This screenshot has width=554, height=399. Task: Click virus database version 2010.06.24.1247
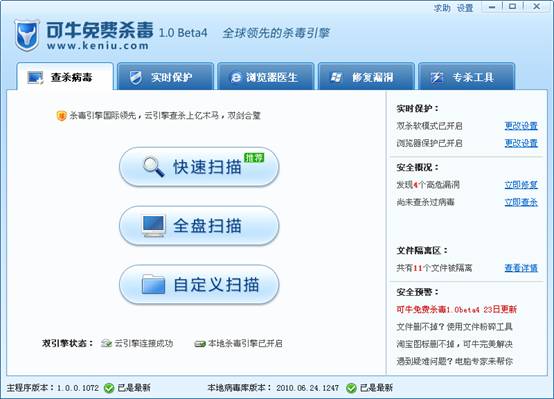click(x=307, y=388)
